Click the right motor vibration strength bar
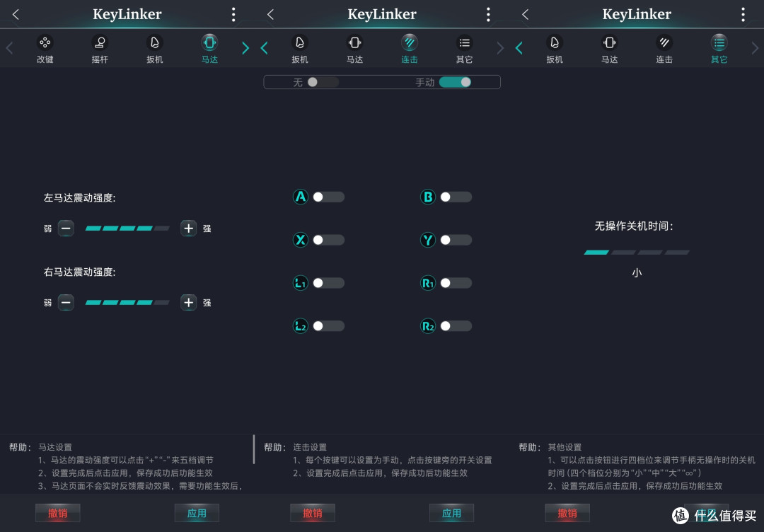 127,303
